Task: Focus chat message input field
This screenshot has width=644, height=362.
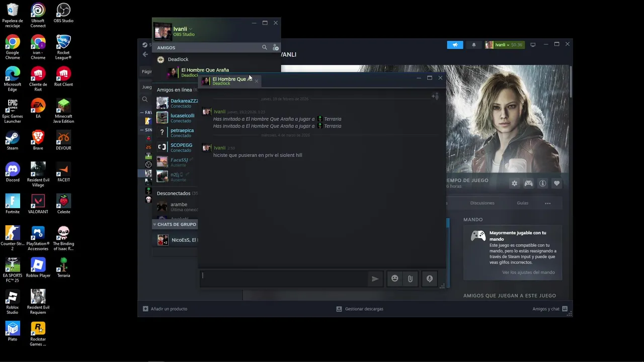Action: click(284, 279)
